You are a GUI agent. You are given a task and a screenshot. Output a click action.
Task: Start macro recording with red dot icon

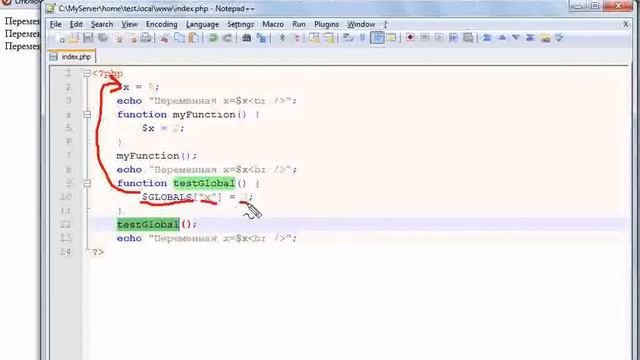coord(410,38)
